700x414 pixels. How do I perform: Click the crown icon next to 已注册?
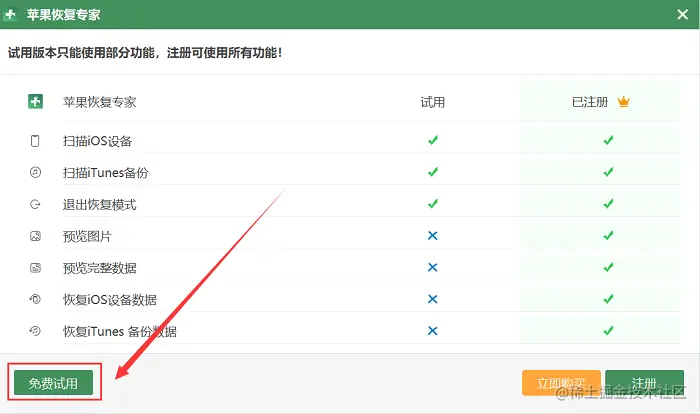click(624, 102)
